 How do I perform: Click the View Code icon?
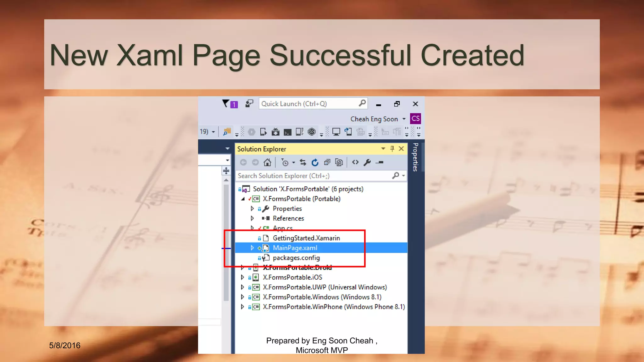tap(355, 162)
